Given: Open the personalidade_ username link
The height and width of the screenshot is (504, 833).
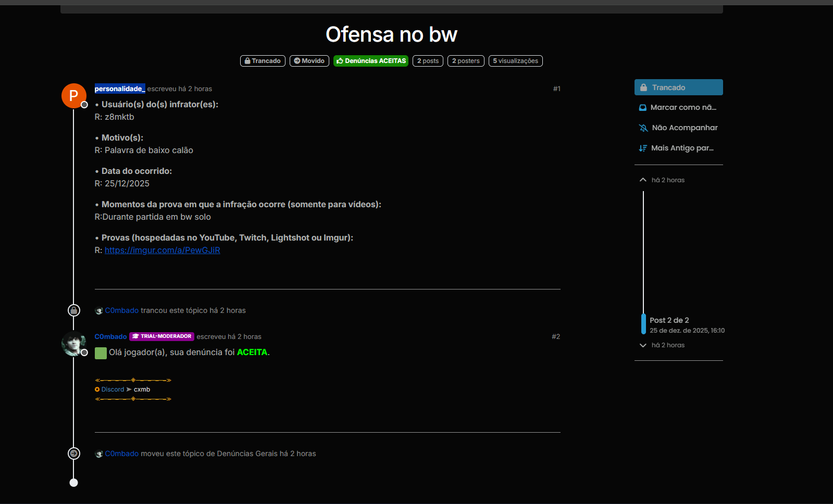Looking at the screenshot, I should click(120, 89).
